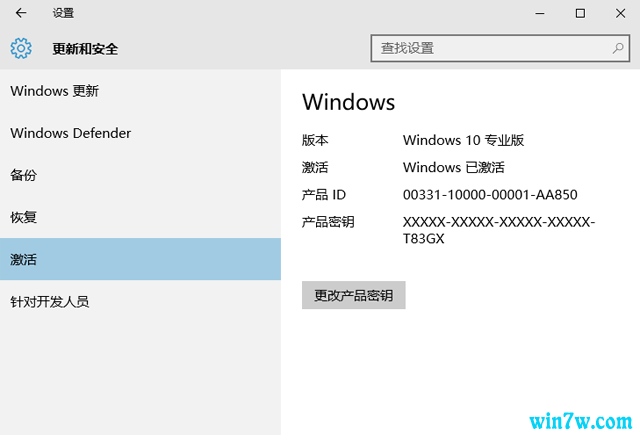Click the Windows 已激活 status text
The height and width of the screenshot is (435, 640).
[454, 167]
